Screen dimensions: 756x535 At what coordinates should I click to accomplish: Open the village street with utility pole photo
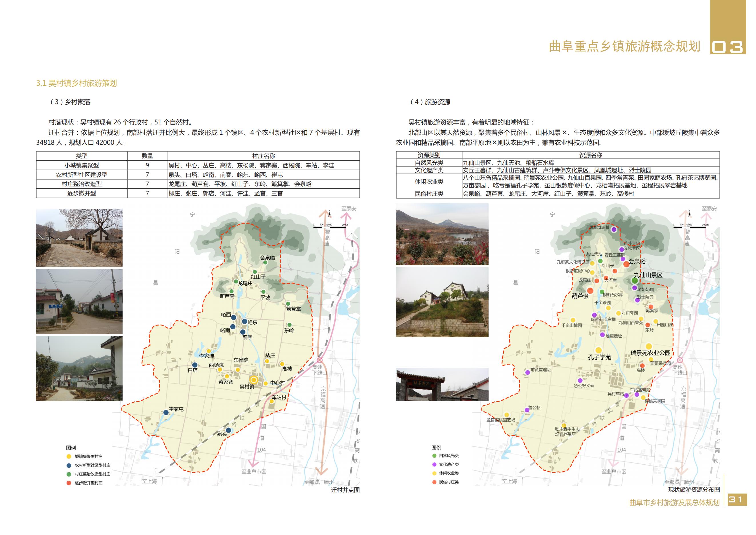click(x=79, y=301)
